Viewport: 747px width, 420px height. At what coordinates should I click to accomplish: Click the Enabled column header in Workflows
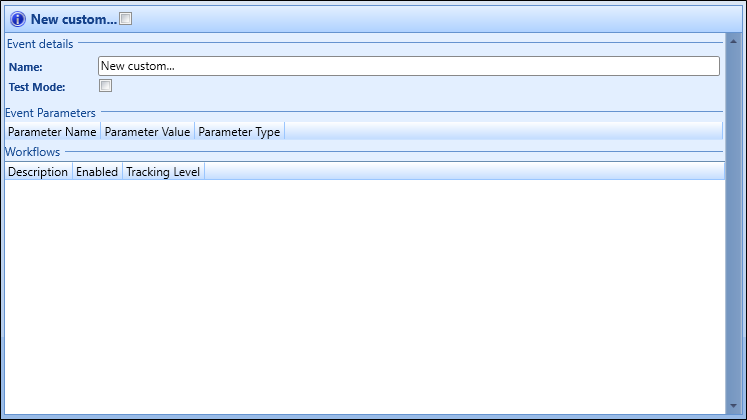coord(97,172)
